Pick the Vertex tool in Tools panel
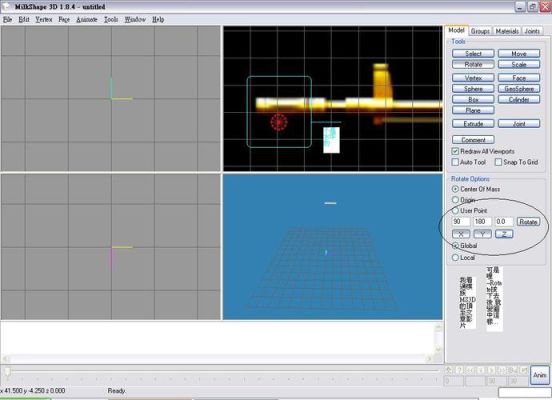552x400 pixels. coord(473,78)
